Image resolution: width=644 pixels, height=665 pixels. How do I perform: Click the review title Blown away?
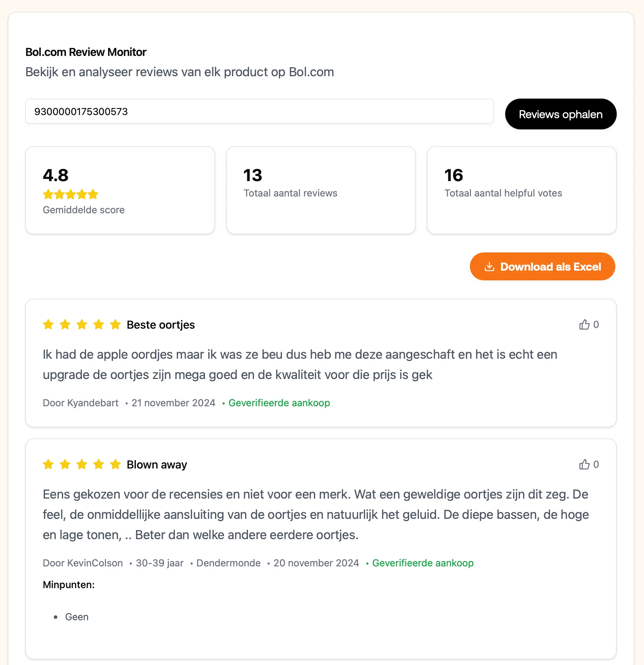[157, 464]
